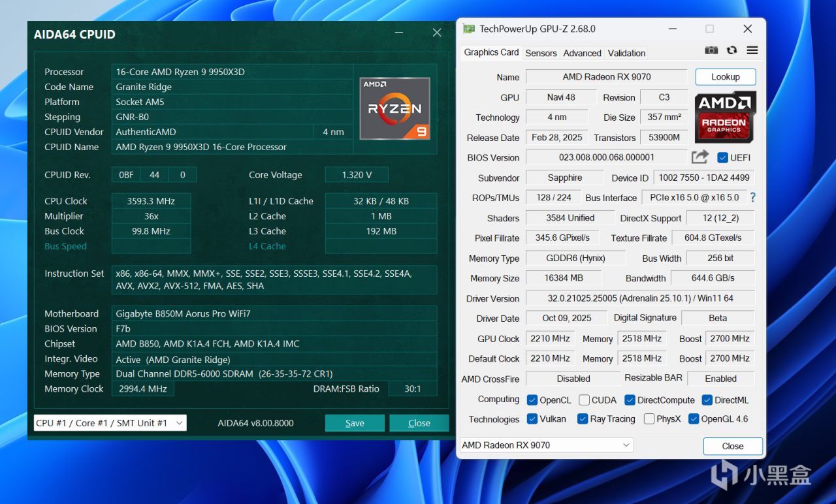
Task: Open the AMD Radeon RX 9070 GPU dropdown
Action: [547, 445]
